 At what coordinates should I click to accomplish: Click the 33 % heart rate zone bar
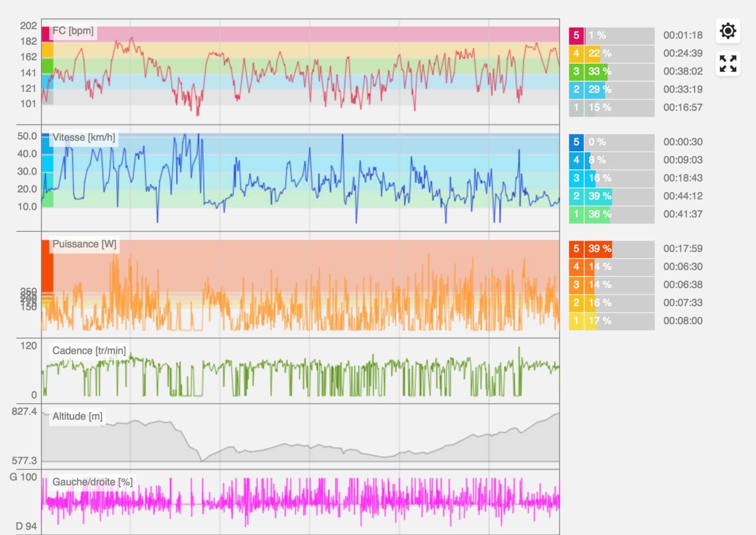pyautogui.click(x=619, y=72)
